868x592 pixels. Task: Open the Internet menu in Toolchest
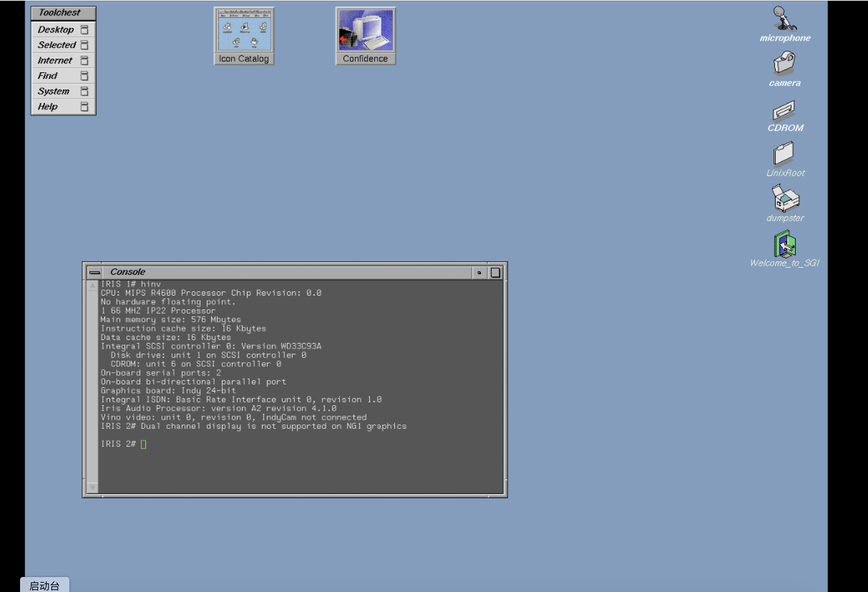pyautogui.click(x=54, y=60)
